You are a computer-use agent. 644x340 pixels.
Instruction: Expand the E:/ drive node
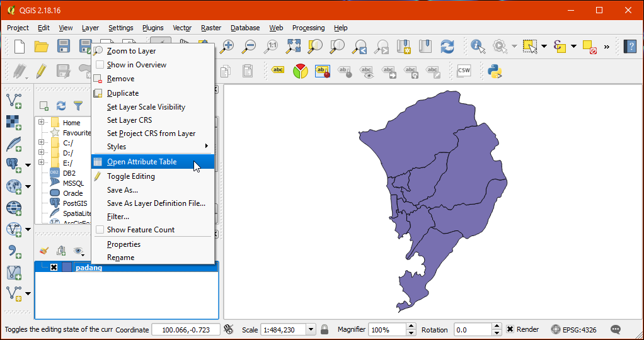[41, 162]
